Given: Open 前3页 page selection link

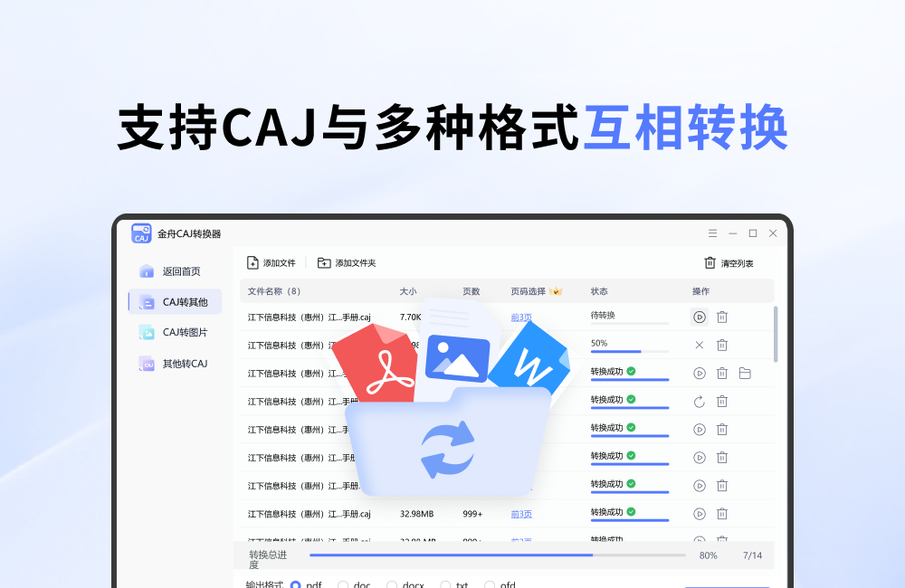Looking at the screenshot, I should [522, 317].
